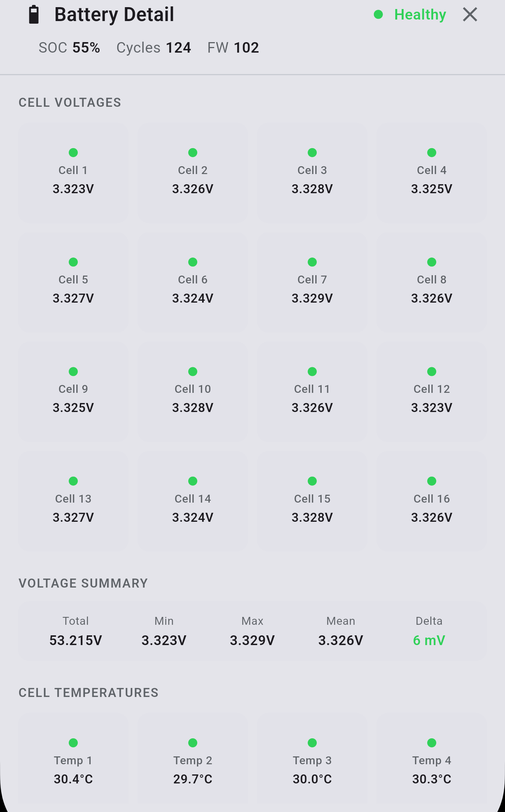This screenshot has height=812, width=505.
Task: Click the Cell 14 status indicator dot
Action: click(193, 481)
